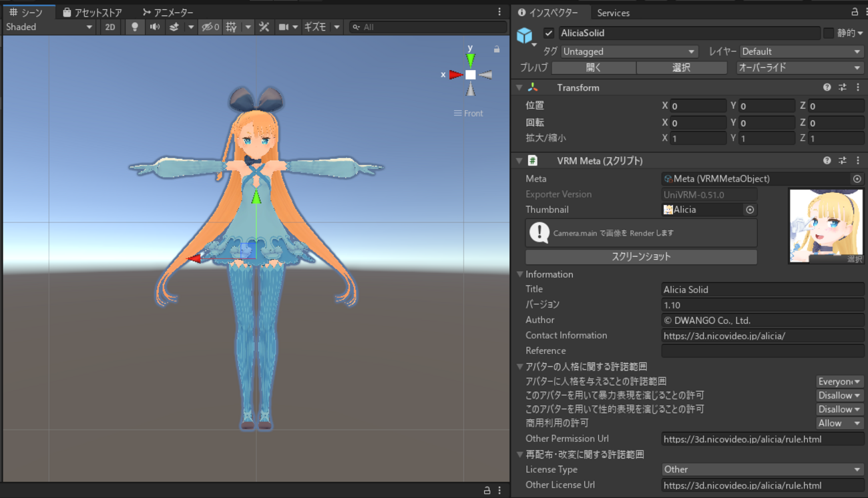868x498 pixels.
Task: Open VRM Meta preset settings icon
Action: coord(843,161)
